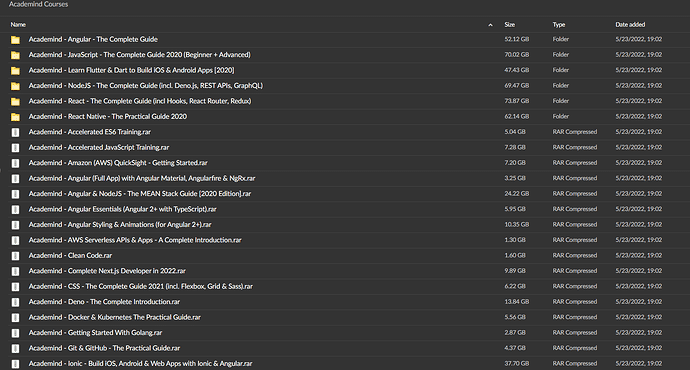This screenshot has width=690, height=370.
Task: Click the 9.89 GB size value
Action: point(515,271)
